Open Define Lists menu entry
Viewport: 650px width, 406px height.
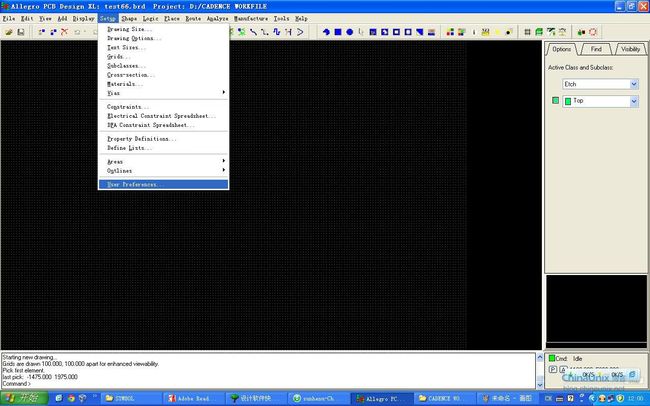pos(163,148)
